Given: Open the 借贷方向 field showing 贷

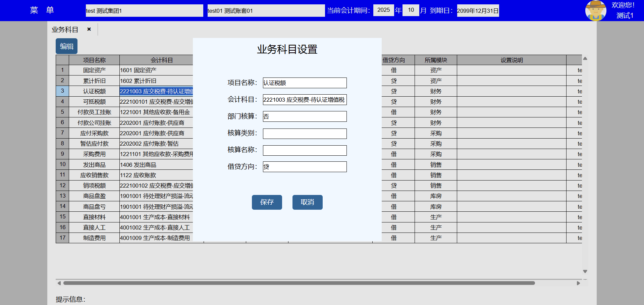Looking at the screenshot, I should pos(305,167).
